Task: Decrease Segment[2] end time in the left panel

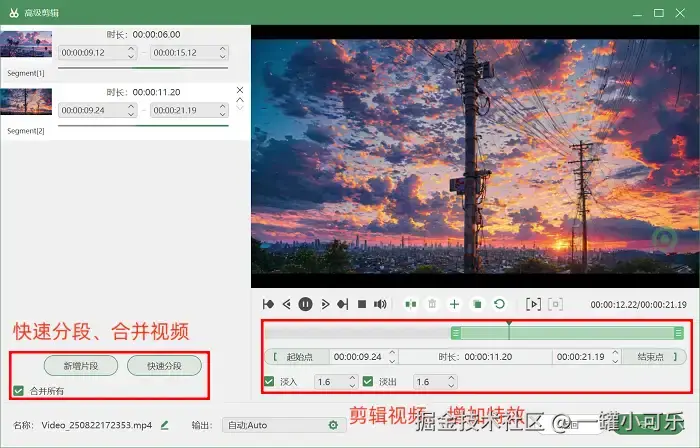Action: [x=223, y=114]
